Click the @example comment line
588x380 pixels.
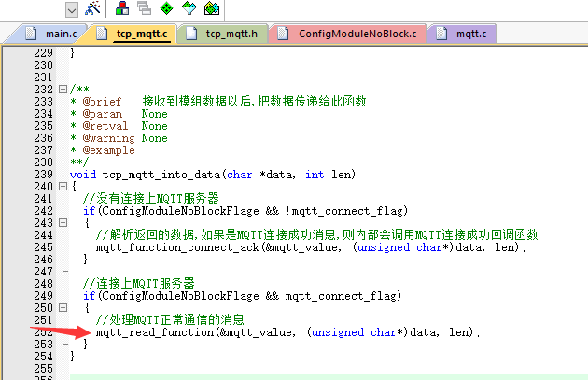pos(103,150)
